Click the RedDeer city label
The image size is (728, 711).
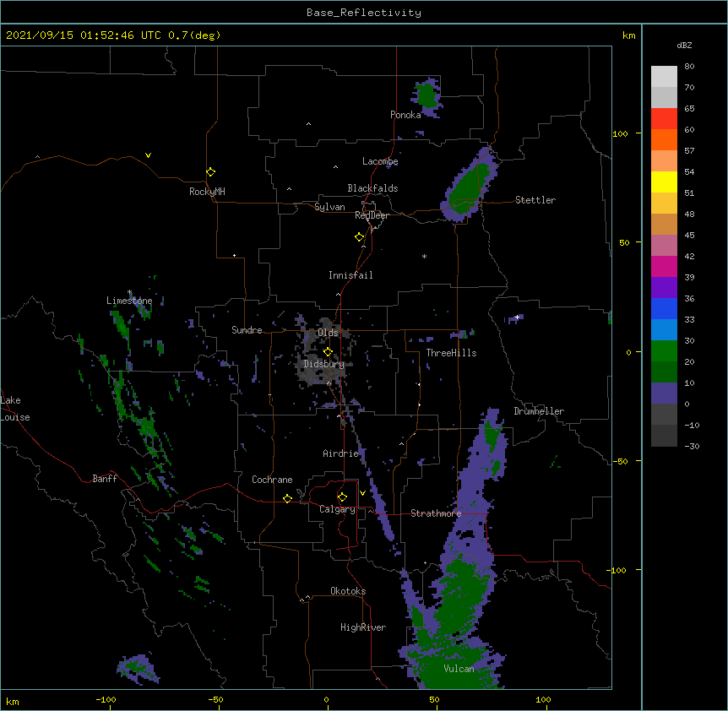tap(372, 215)
